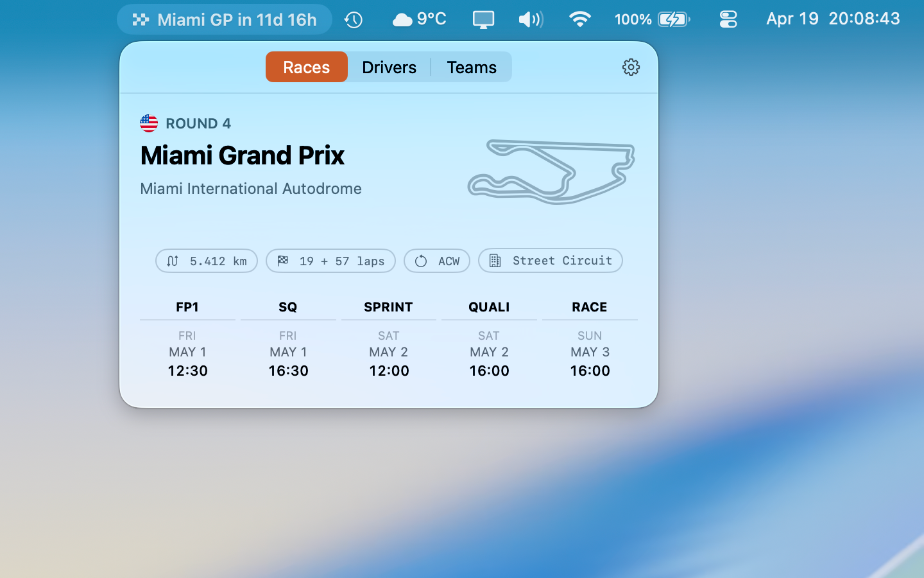
Task: Click the Miami GP countdown menu bar item
Action: click(x=225, y=19)
